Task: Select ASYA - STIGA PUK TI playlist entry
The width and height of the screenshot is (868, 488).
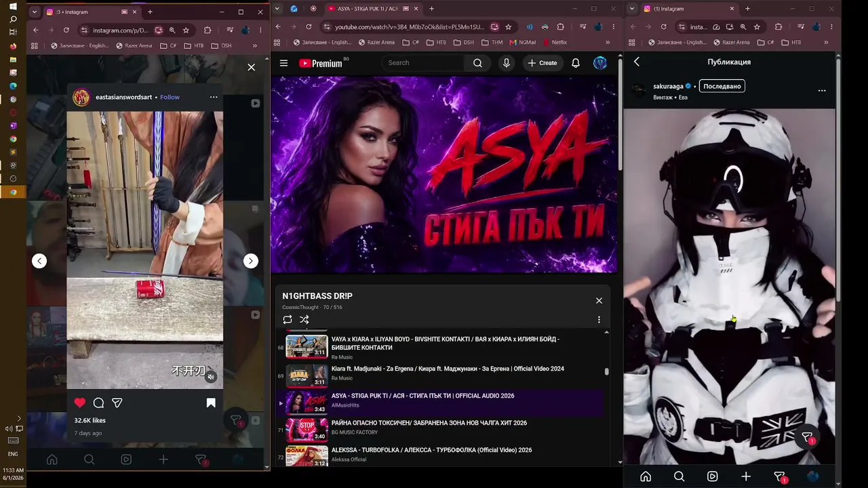Action: click(x=441, y=402)
